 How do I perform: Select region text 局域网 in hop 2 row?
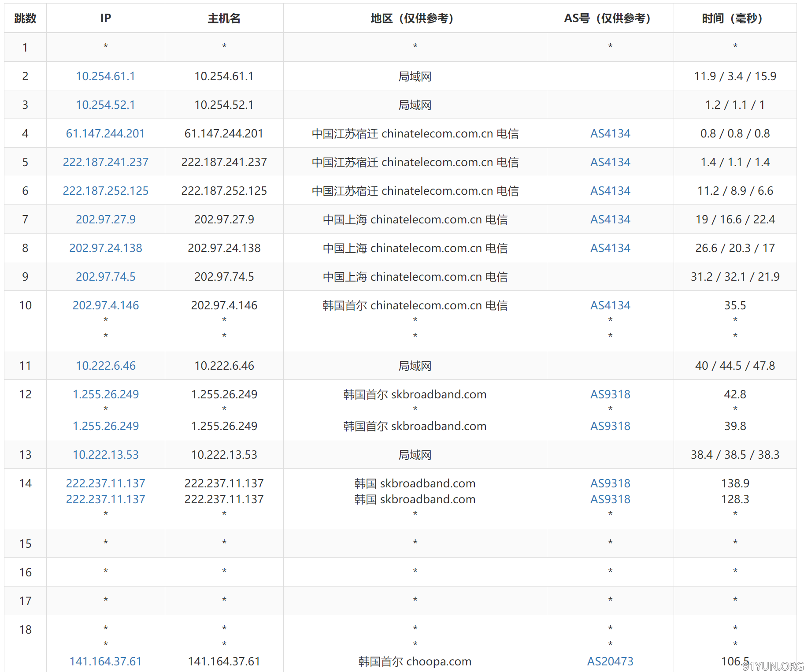click(415, 76)
